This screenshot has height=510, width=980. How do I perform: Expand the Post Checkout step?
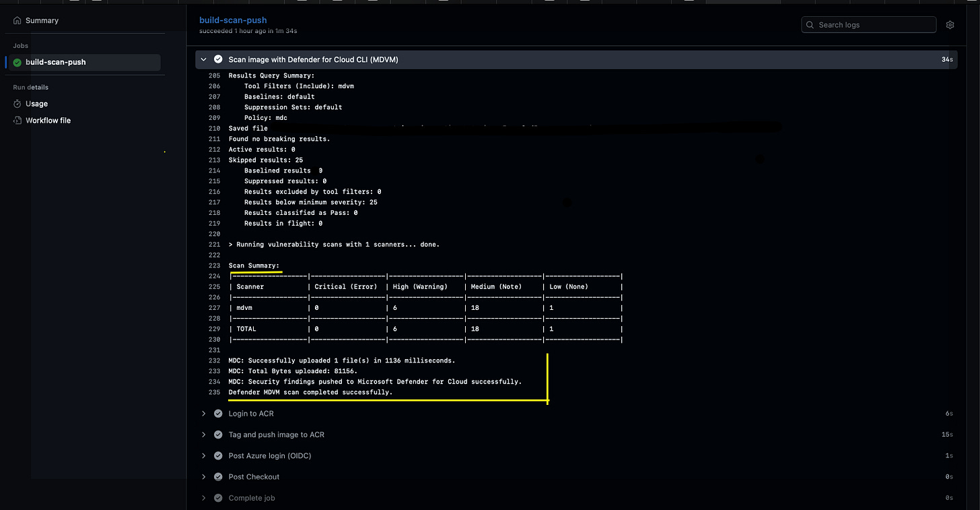pos(203,477)
